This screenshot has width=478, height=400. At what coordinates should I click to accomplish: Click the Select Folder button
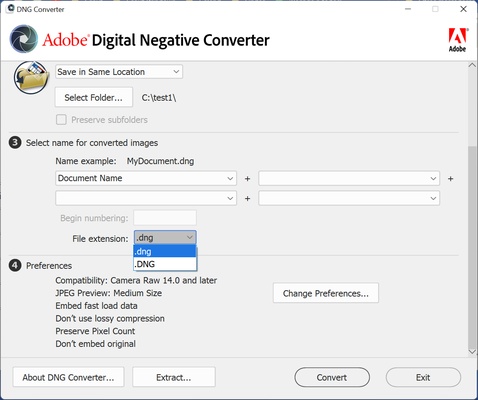coord(94,97)
